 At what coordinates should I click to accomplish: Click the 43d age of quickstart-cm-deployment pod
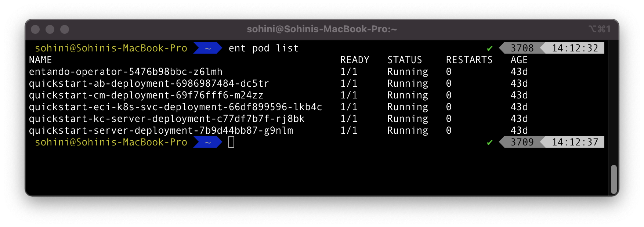tap(519, 95)
